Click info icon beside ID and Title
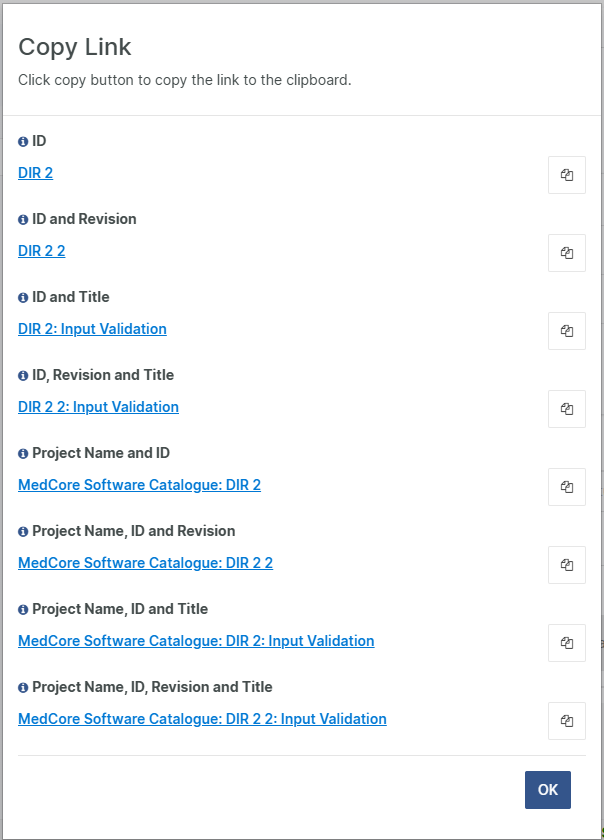Viewport: 604px width, 840px height. pos(23,298)
